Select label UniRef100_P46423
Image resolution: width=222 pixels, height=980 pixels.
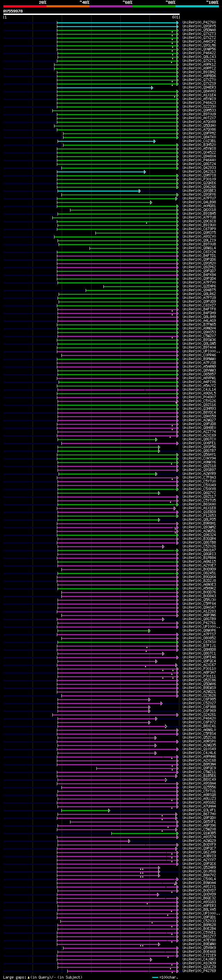click(x=199, y=103)
